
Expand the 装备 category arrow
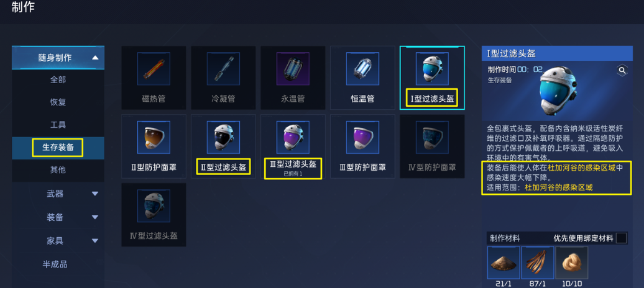95,217
